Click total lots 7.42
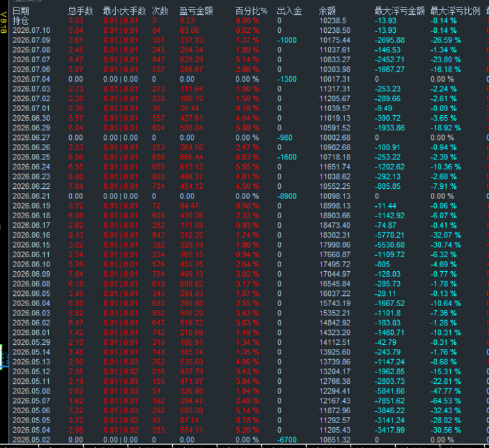This screenshot has width=489, height=448. [76, 333]
